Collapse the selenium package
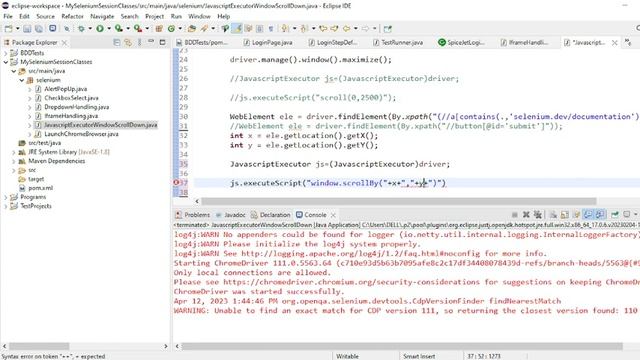Image resolution: width=640 pixels, height=360 pixels. tap(22, 80)
